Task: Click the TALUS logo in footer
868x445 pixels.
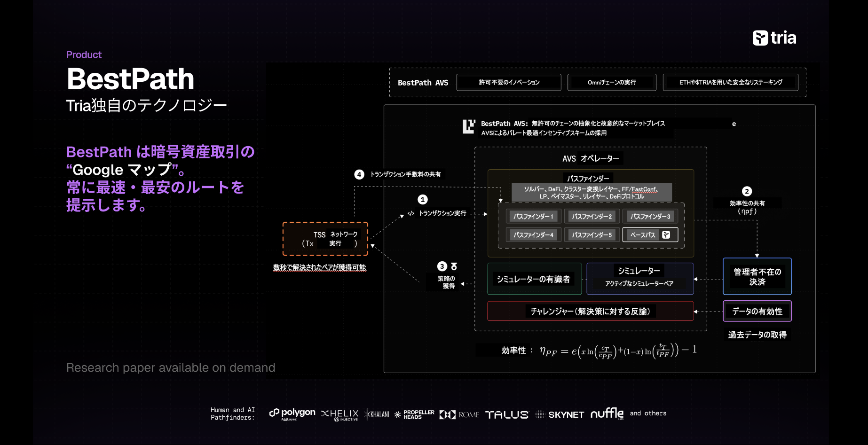Action: (506, 414)
